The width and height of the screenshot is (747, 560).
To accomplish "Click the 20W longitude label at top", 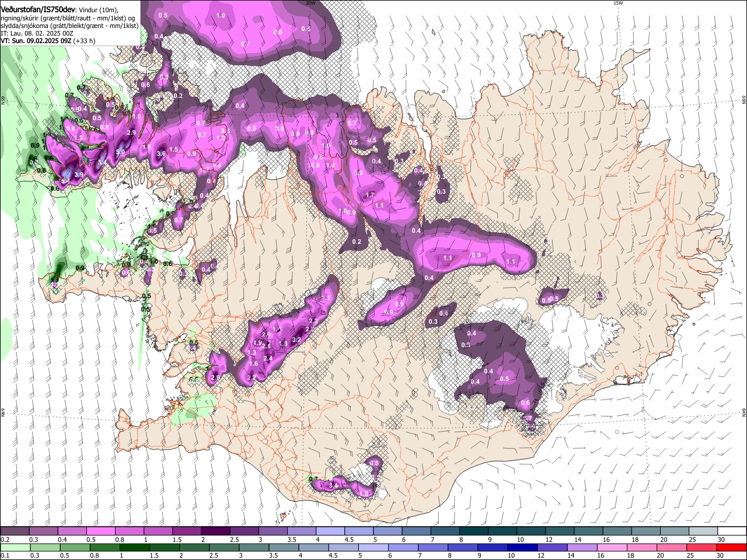I will pyautogui.click(x=310, y=3).
